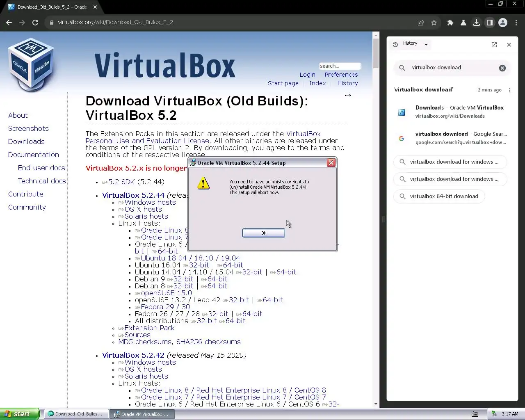This screenshot has width=525, height=420.
Task: Click the share page icon in address bar
Action: coord(421,23)
